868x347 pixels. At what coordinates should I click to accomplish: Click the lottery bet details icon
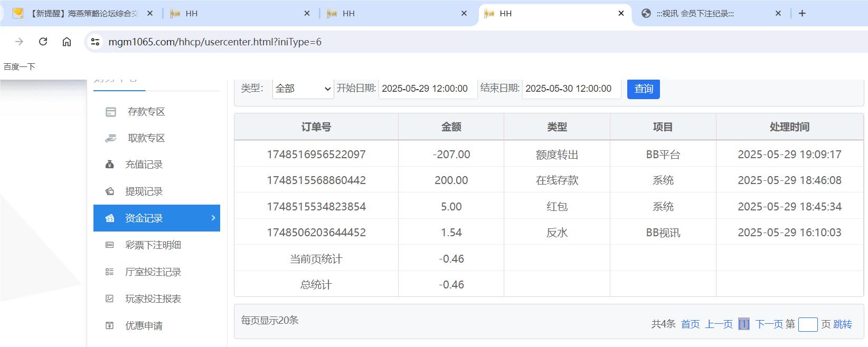pos(110,245)
